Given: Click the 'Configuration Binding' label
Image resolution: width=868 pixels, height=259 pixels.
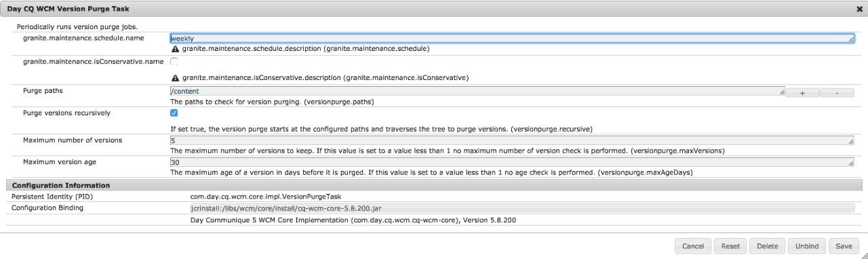Looking at the screenshot, I should click(47, 207).
